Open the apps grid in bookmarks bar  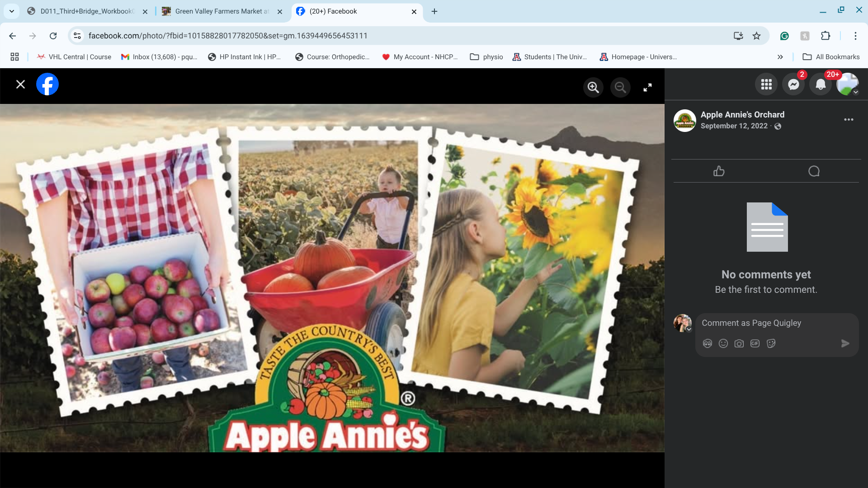(x=14, y=57)
